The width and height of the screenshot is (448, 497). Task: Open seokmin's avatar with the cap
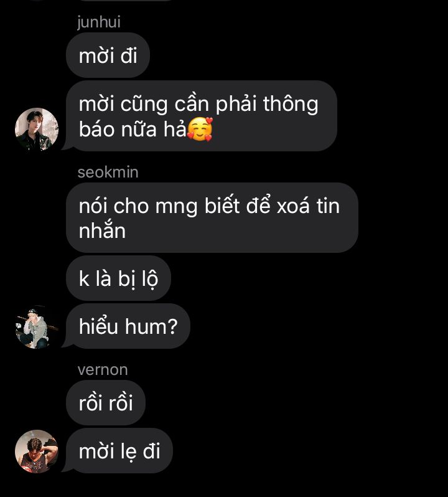(37, 327)
